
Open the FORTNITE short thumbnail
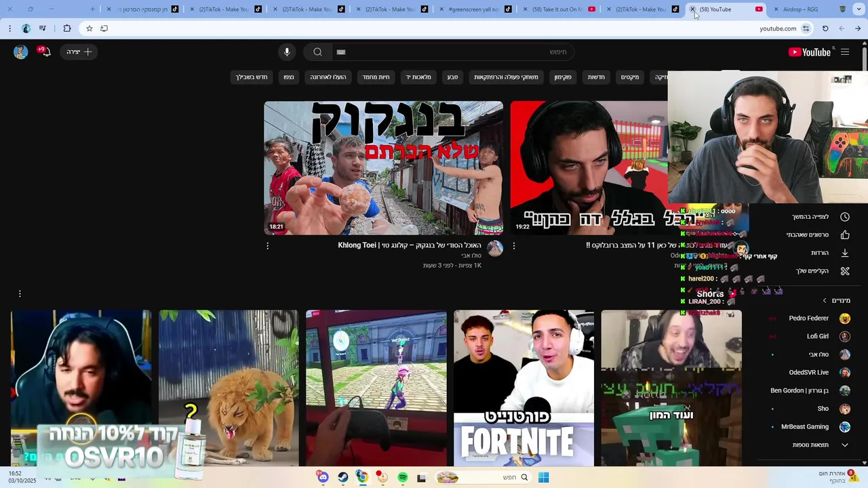click(524, 388)
